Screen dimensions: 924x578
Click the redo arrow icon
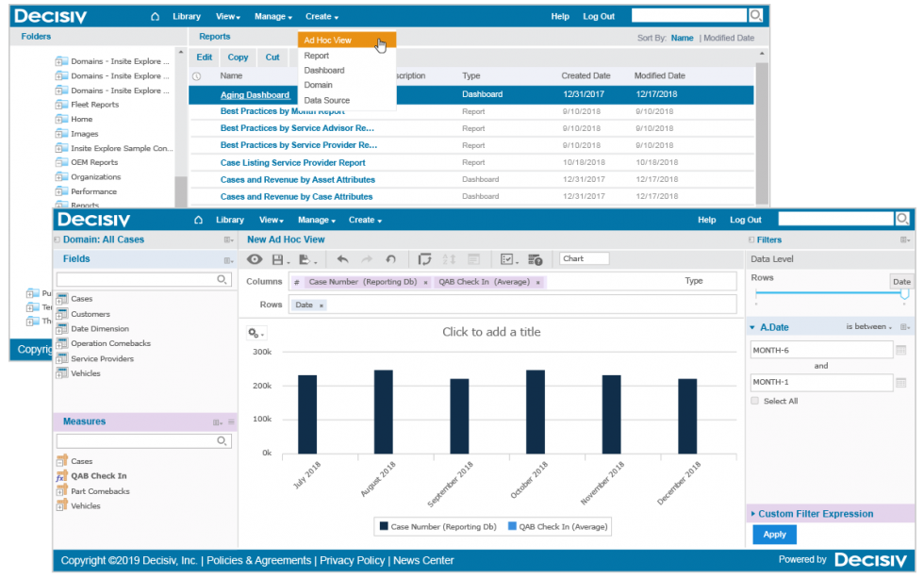click(x=367, y=258)
